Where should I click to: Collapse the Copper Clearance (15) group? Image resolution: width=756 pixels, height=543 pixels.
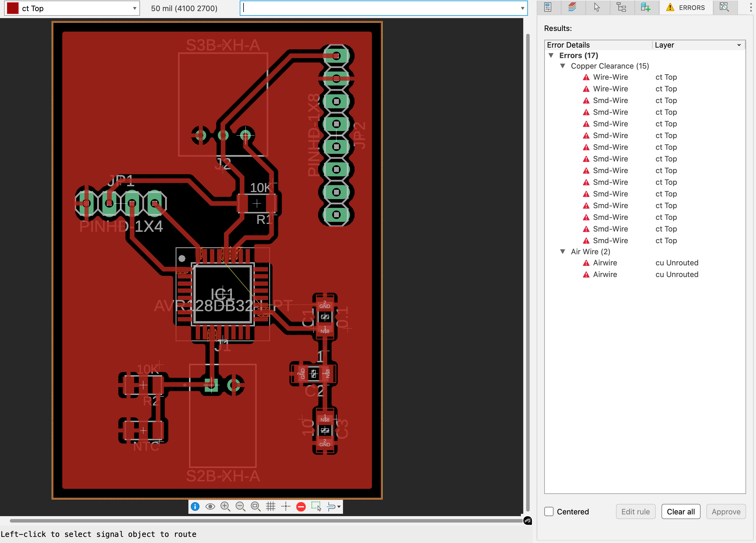tap(563, 66)
